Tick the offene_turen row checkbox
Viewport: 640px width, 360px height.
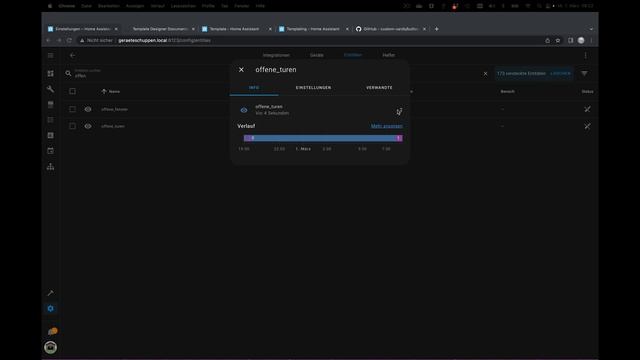tap(72, 127)
